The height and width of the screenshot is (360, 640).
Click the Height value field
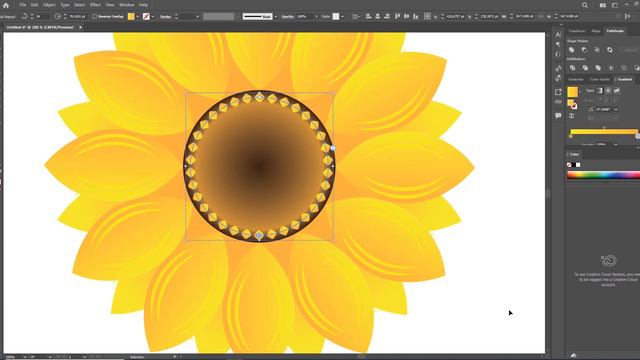(x=570, y=17)
